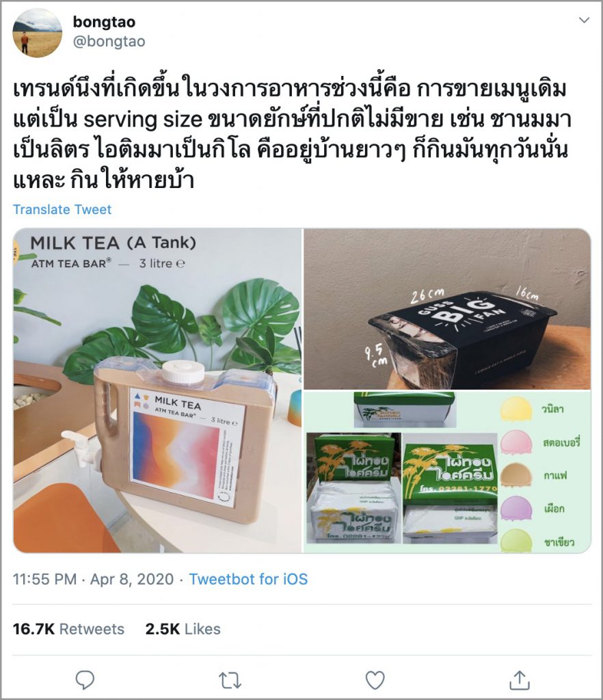The width and height of the screenshot is (603, 700).
Task: Open the share upload icon
Action: [x=520, y=679]
